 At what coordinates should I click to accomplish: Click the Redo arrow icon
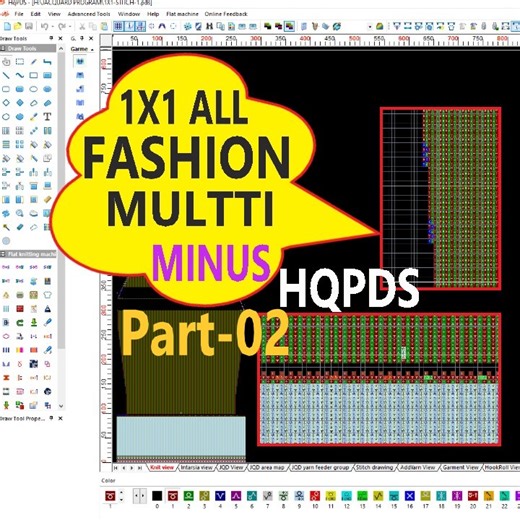click(61, 26)
